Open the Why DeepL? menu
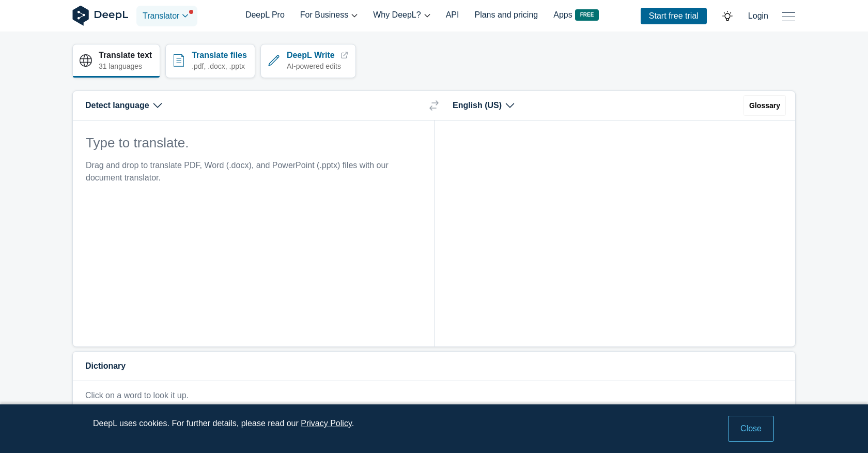This screenshot has width=868, height=453. tap(401, 15)
